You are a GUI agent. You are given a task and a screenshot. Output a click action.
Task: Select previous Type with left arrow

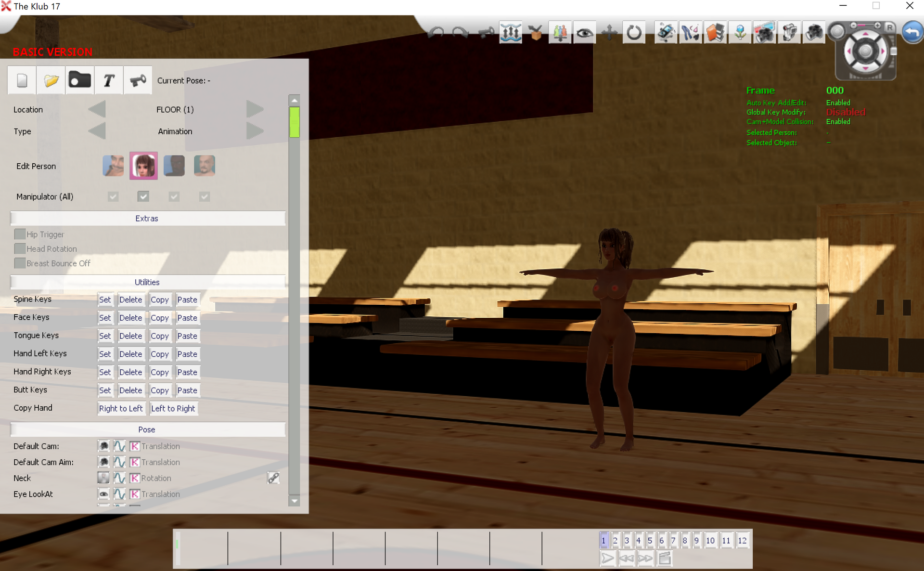coord(97,131)
